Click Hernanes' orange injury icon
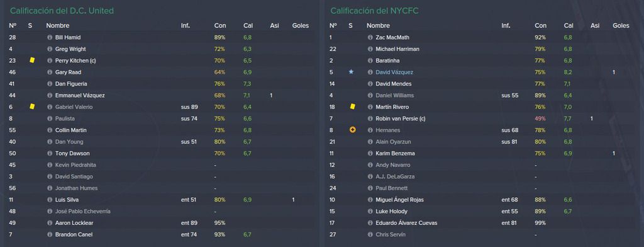The width and height of the screenshot is (644, 247). [352, 130]
